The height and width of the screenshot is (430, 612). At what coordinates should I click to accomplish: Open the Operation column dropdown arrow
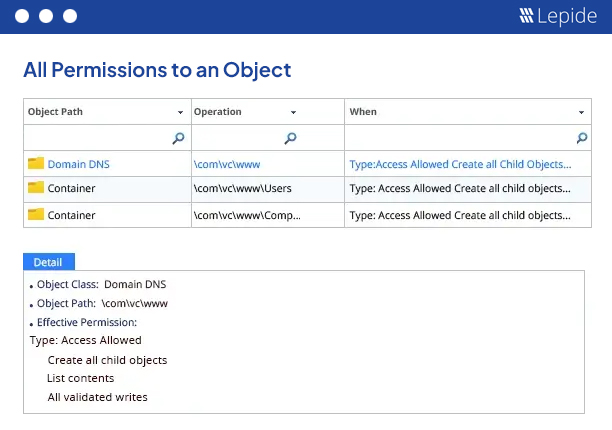click(294, 112)
